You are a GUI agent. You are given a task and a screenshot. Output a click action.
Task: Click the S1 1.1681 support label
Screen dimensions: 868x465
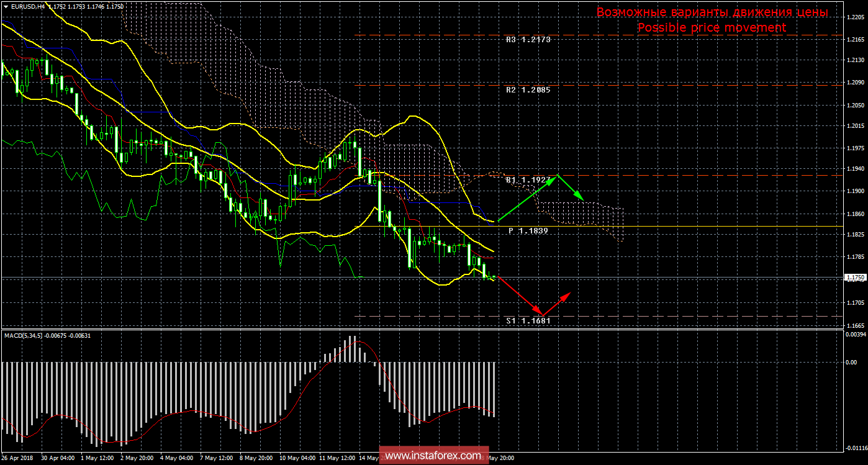[x=528, y=321]
